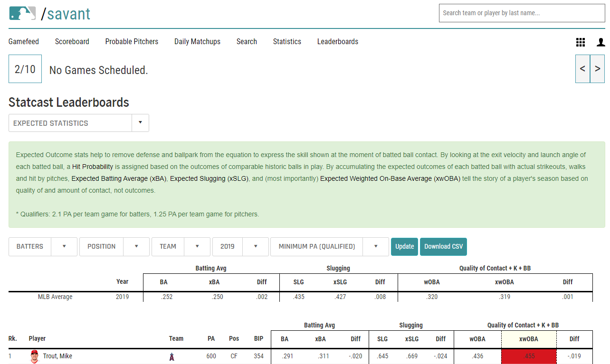Open the apps grid icon
Screen dimensions: 610x364
coord(581,42)
